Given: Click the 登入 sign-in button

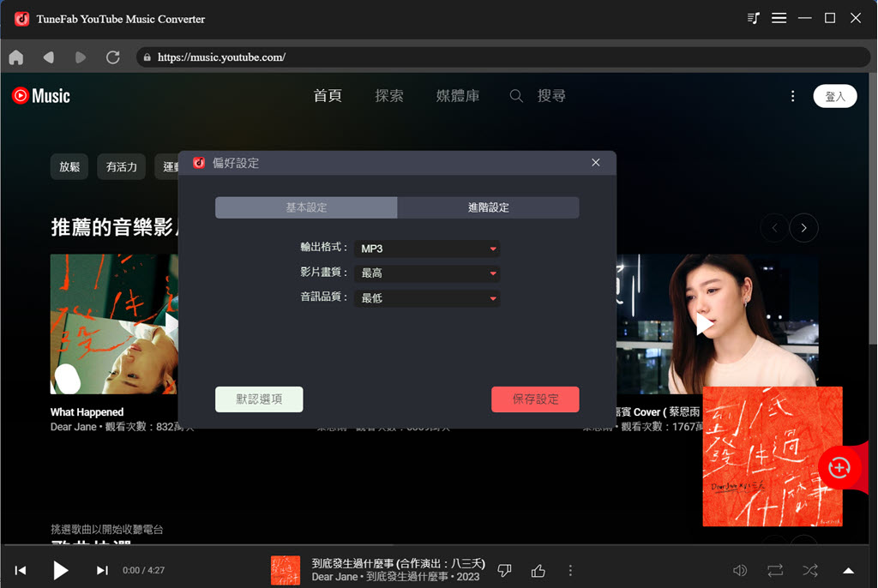Looking at the screenshot, I should coord(835,96).
